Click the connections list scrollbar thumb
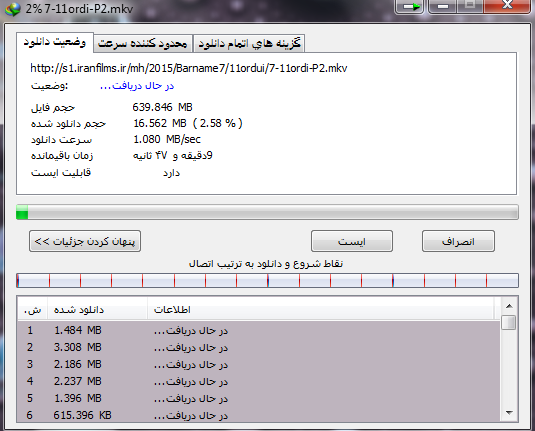This screenshot has width=535, height=431. coord(509,322)
